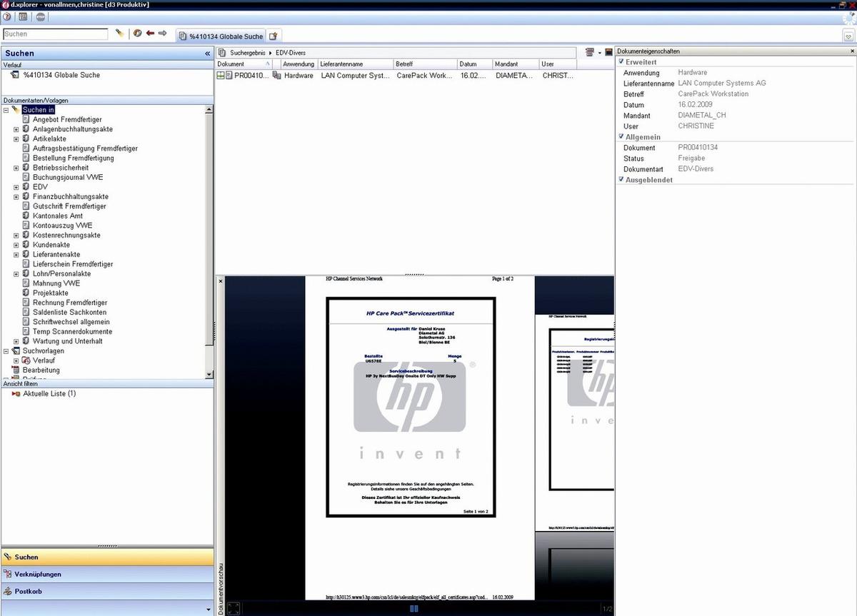This screenshot has height=616, width=857.
Task: Toggle the Ausgeblendet section checkbox
Action: click(621, 179)
